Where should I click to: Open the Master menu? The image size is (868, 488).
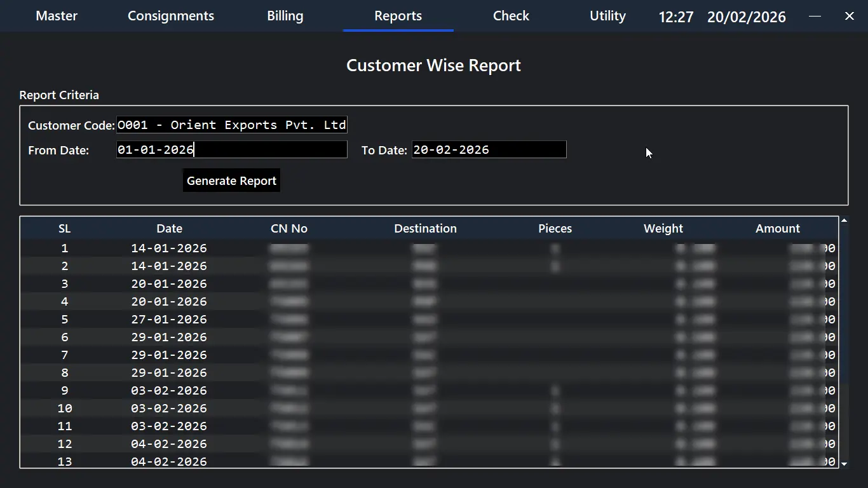tap(57, 16)
